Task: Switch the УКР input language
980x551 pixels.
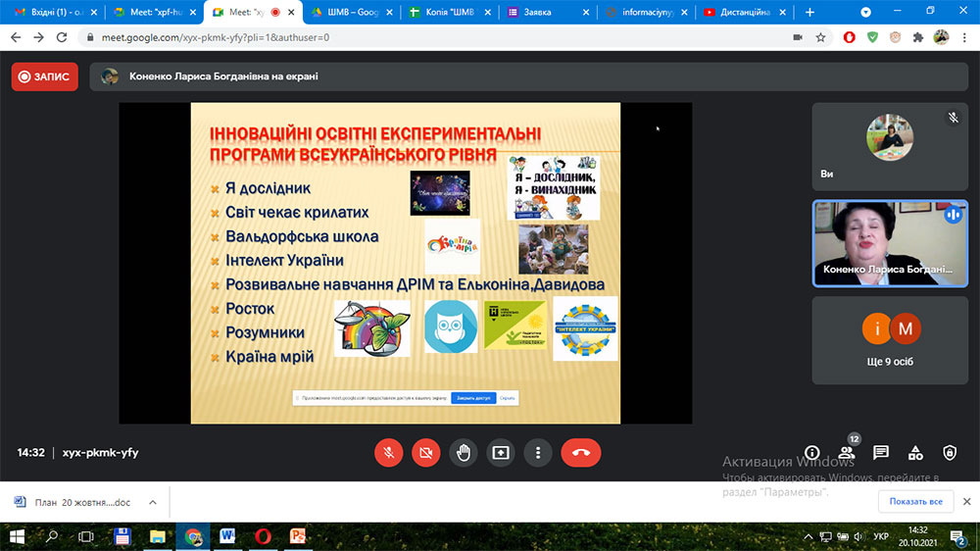Action: pos(881,536)
